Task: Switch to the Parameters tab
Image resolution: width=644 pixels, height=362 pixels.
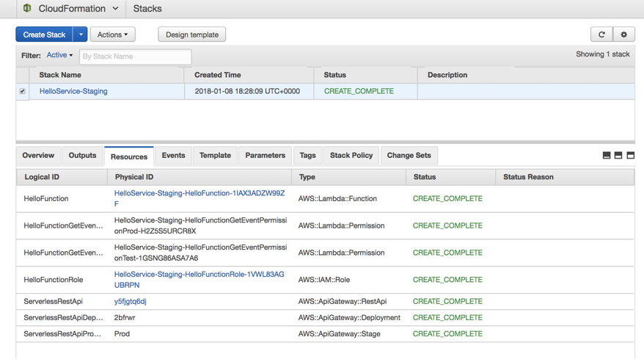Action: click(x=266, y=156)
